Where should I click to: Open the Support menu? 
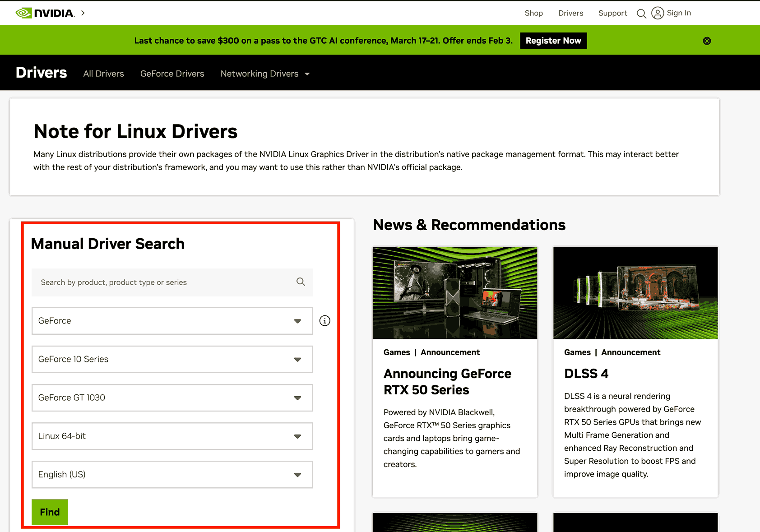click(x=612, y=13)
